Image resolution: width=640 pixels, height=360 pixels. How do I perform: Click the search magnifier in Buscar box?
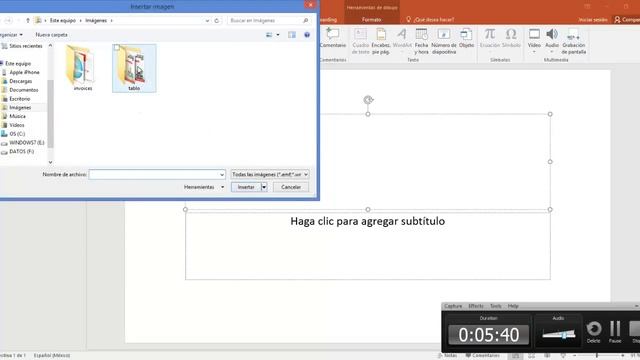pyautogui.click(x=305, y=20)
